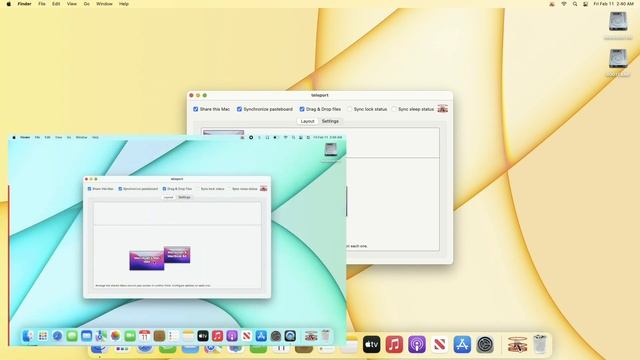Image resolution: width=640 pixels, height=360 pixels.
Task: Toggle Drag & Drop files in teal desktop window
Action: (164, 189)
